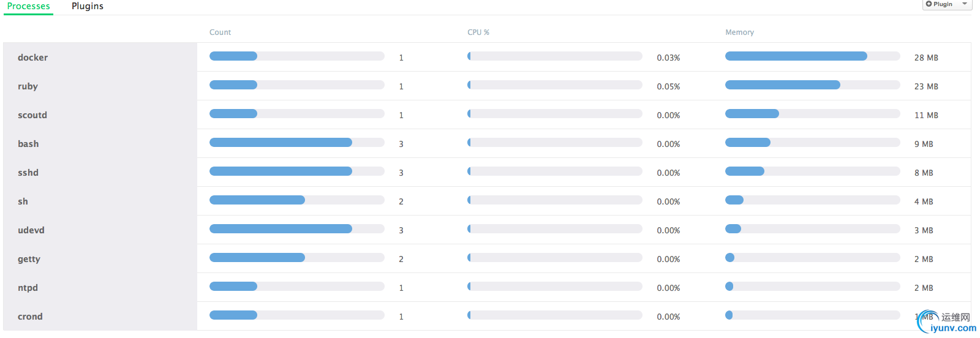
Task: Select the ntpd process
Action: coord(28,288)
